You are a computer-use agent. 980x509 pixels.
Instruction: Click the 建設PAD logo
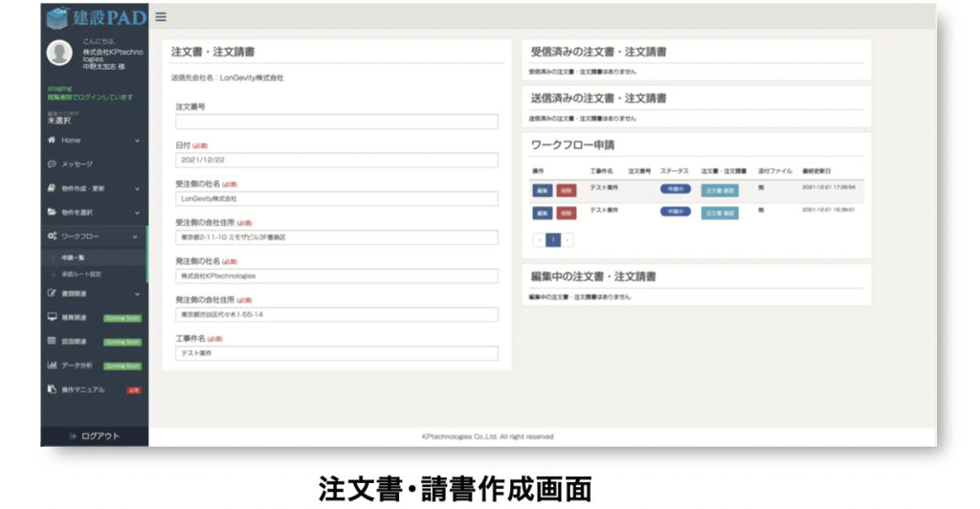pyautogui.click(x=94, y=16)
